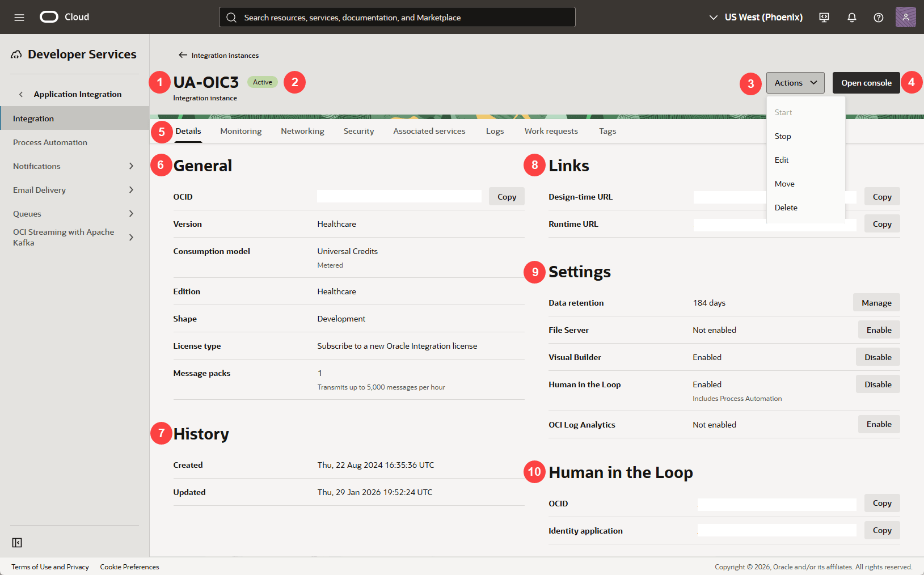Viewport: 924px width, 575px height.
Task: Switch to the Security tab
Action: coord(359,131)
